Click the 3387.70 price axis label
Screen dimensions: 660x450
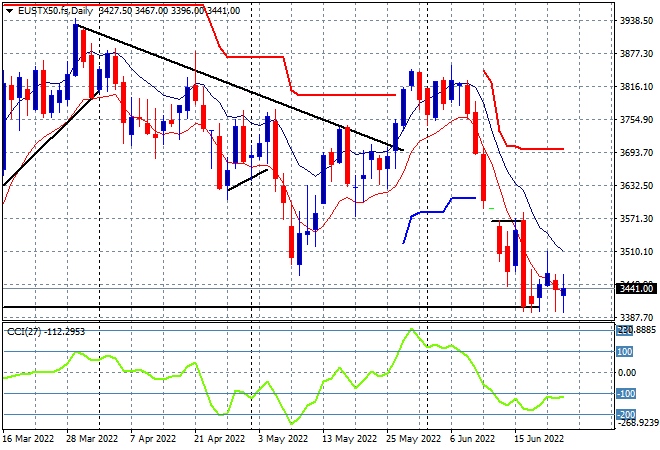pyautogui.click(x=636, y=317)
